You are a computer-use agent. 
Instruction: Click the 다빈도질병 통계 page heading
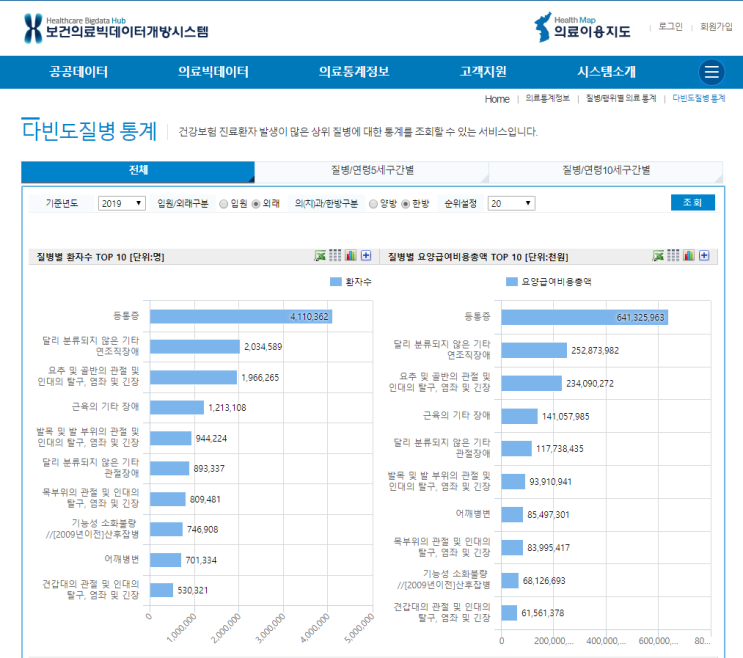click(x=89, y=130)
